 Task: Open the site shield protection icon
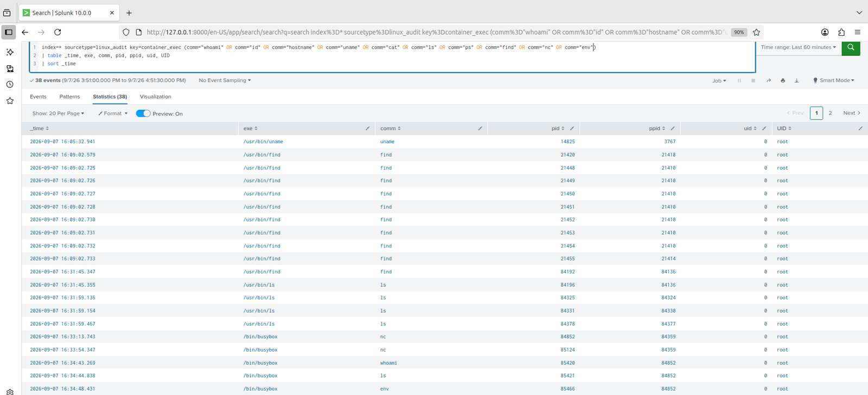[126, 32]
